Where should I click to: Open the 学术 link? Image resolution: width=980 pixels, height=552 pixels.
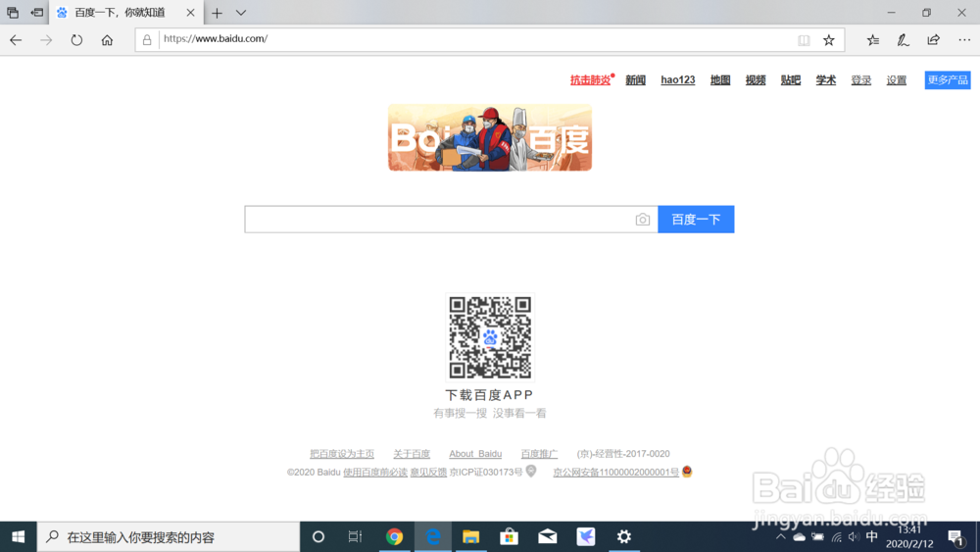click(825, 80)
